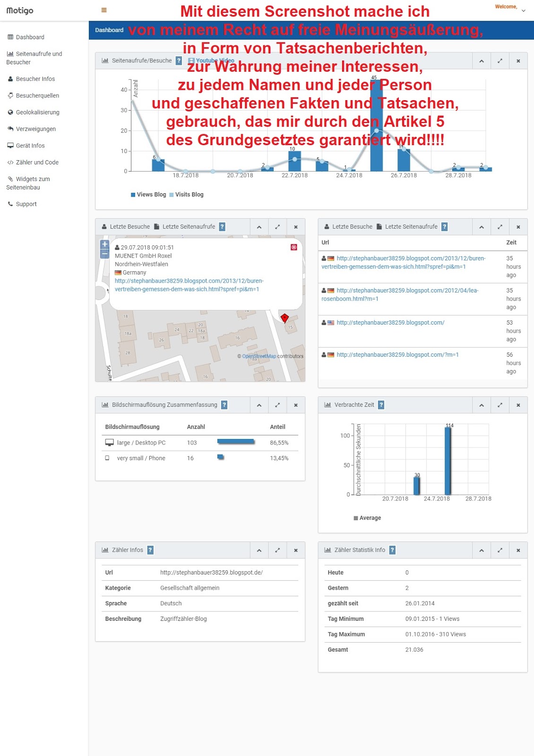Collapse the Verbrachte Zeit panel
Viewport: 534px width, 756px height.
pos(482,405)
